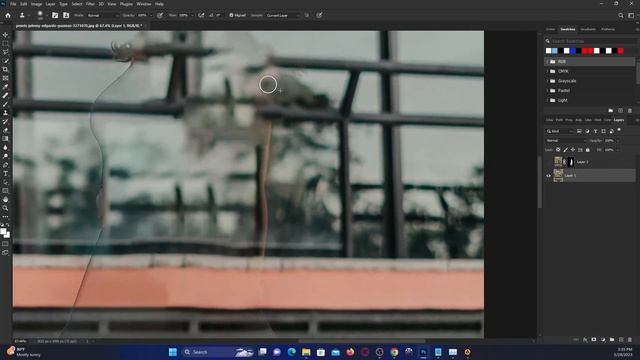The image size is (640, 360).
Task: Toggle lock image pixels brush icon
Action: coord(565,150)
